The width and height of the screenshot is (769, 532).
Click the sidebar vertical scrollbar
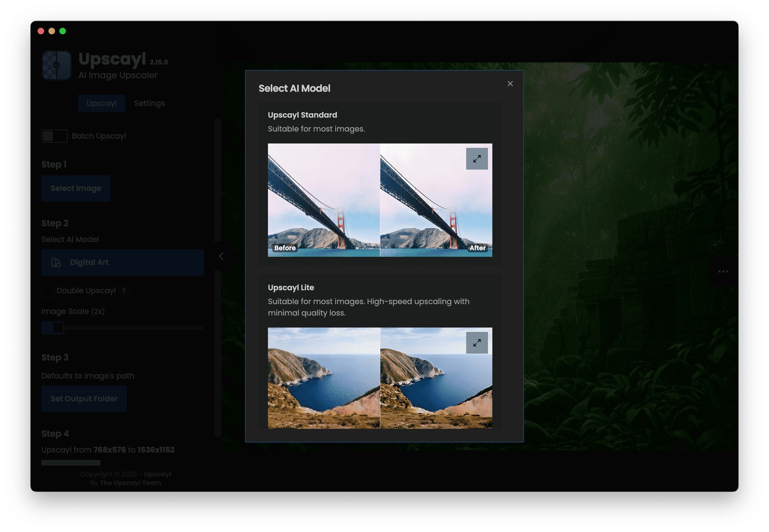click(218, 277)
